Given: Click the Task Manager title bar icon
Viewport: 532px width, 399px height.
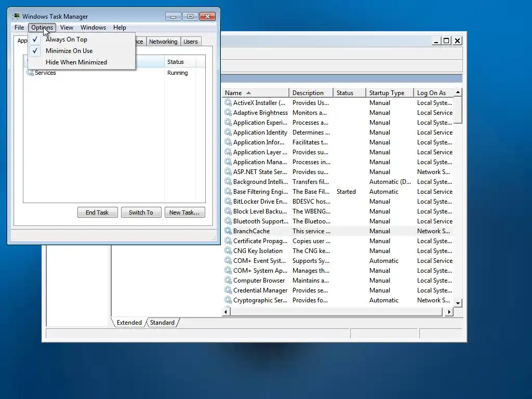Looking at the screenshot, I should (16, 16).
